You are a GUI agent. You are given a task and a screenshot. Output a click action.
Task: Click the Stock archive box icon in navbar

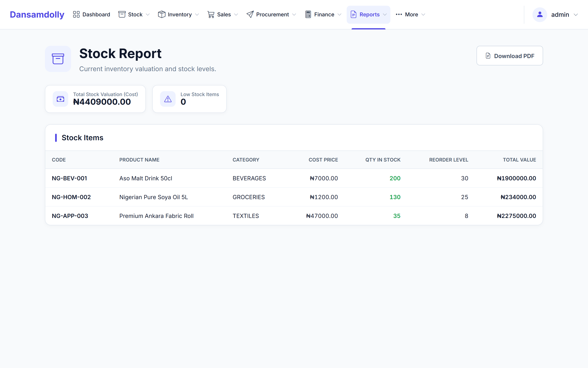click(x=122, y=14)
